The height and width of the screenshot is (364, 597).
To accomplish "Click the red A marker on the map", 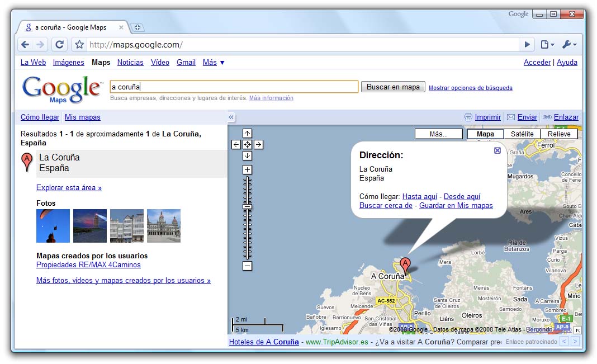I will tap(405, 266).
